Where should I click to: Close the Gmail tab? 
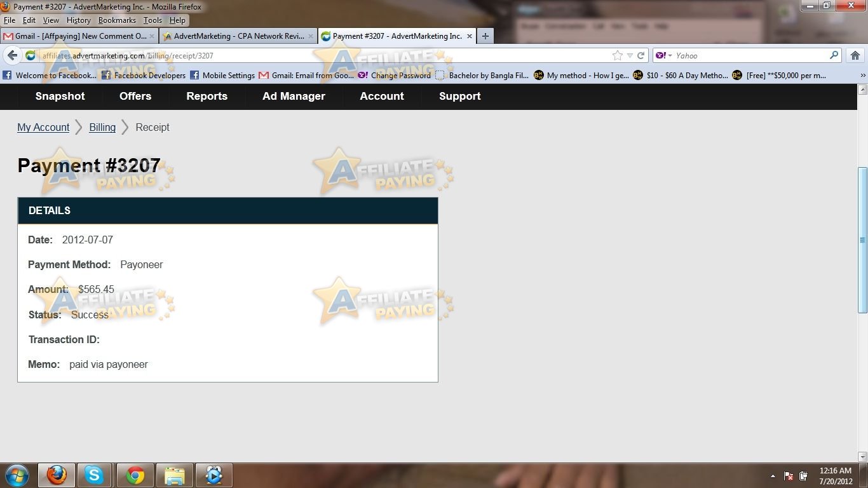(x=152, y=36)
